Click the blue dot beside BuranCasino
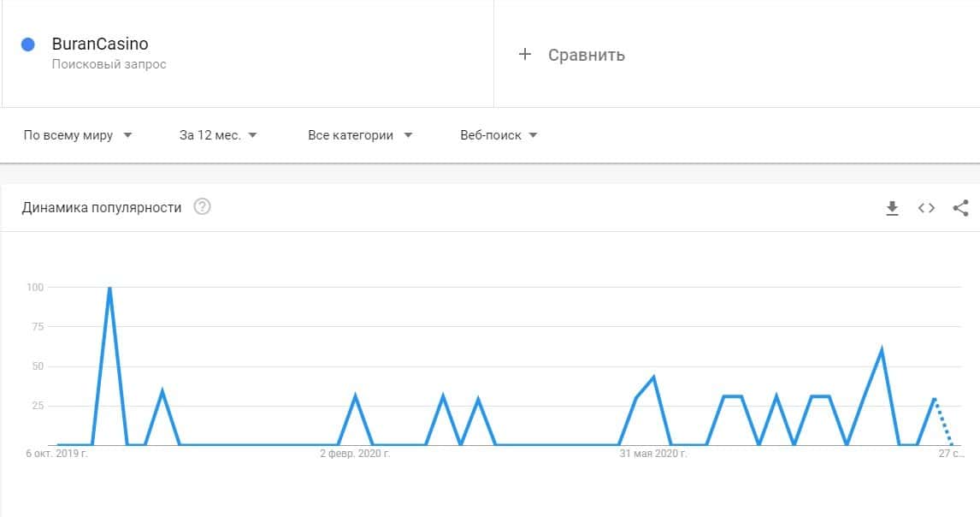 pos(27,45)
